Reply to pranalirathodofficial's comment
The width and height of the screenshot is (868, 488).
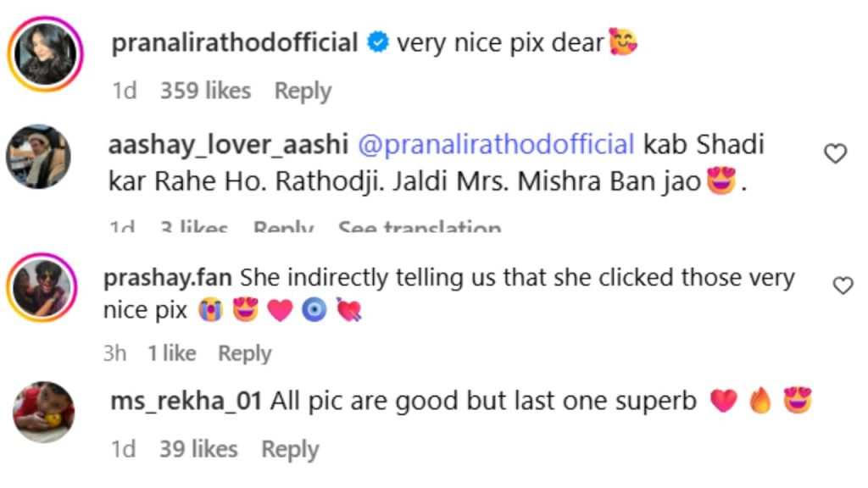(303, 91)
